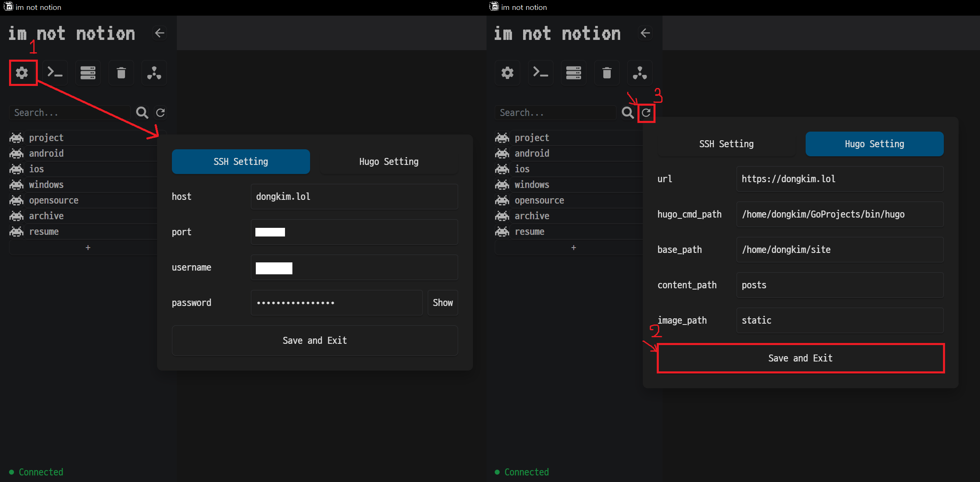Focus the content_path field containing posts
Image resolution: width=980 pixels, height=482 pixels.
(839, 285)
